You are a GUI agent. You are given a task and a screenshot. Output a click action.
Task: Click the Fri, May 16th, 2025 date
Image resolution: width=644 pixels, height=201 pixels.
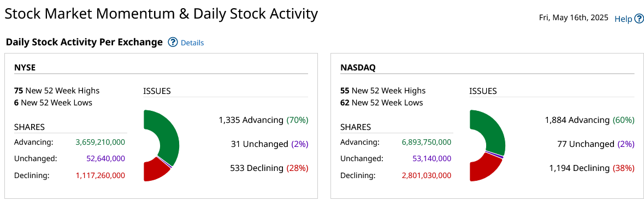click(574, 19)
